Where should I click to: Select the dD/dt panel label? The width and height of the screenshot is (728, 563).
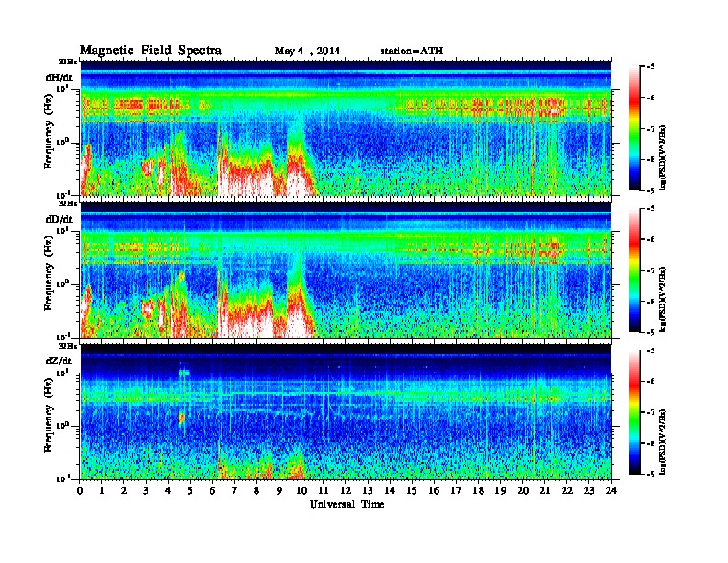click(x=59, y=219)
